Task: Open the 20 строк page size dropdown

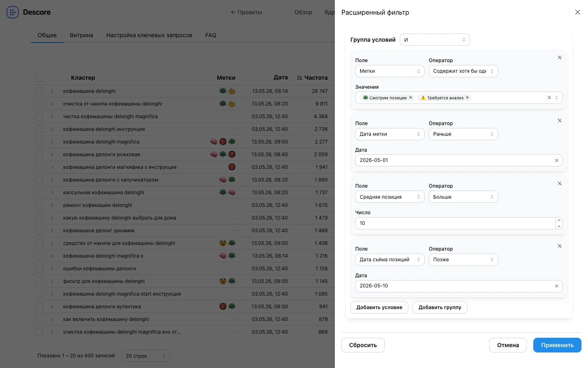Action: pos(146,356)
